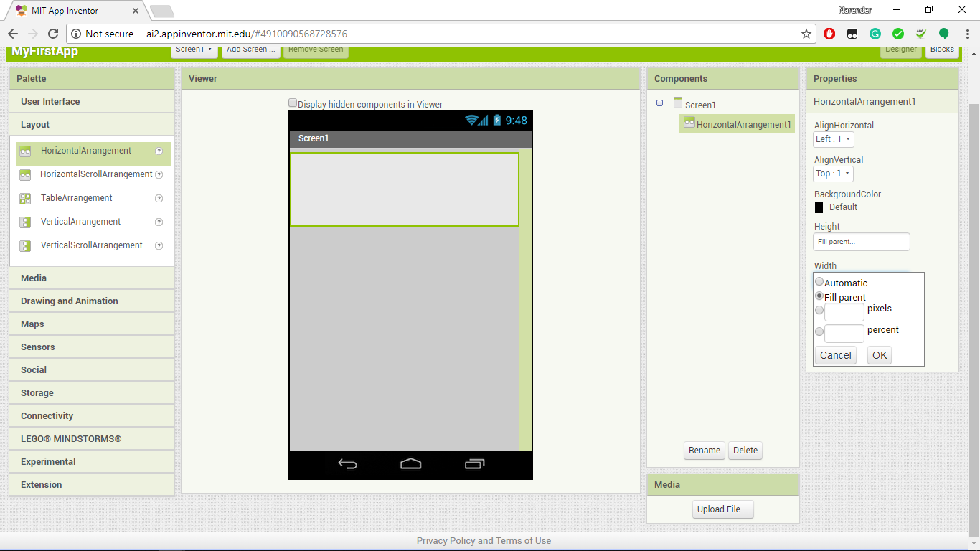Viewport: 980px width, 551px height.
Task: Expand the Drawing and Animation palette section
Action: pyautogui.click(x=92, y=301)
